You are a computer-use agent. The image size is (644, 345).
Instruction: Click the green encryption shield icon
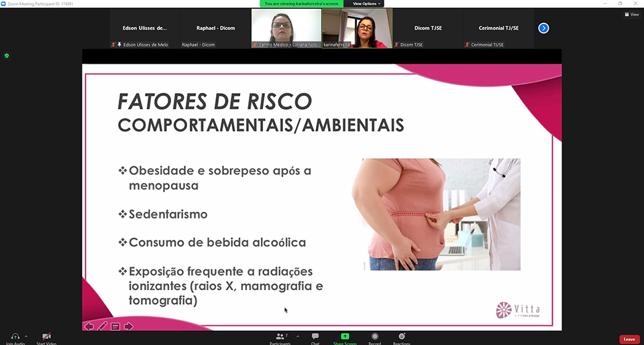7,56
